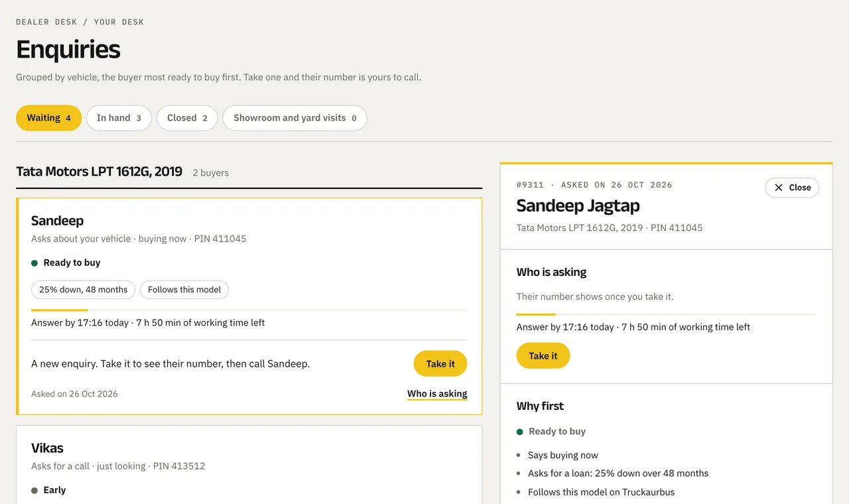Click the #9311 asked on 26 Oct 2026 reference
Viewport: 849px width, 504px height.
pyautogui.click(x=594, y=185)
